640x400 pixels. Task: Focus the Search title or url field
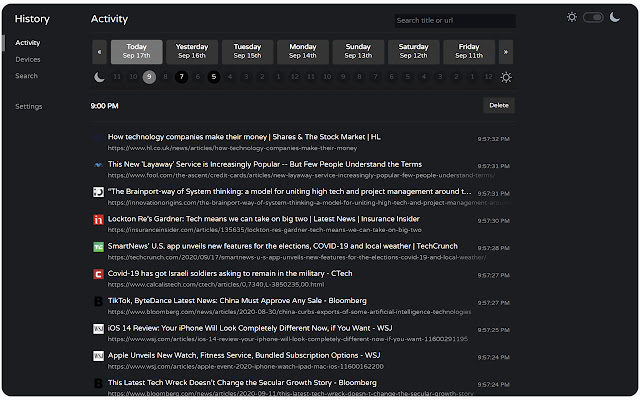click(455, 20)
